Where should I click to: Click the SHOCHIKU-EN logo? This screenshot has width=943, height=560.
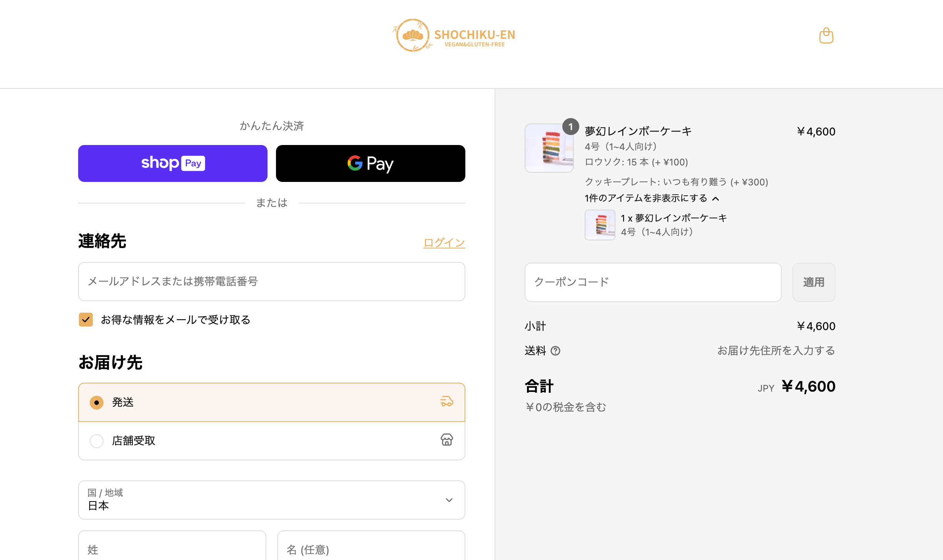pos(454,35)
